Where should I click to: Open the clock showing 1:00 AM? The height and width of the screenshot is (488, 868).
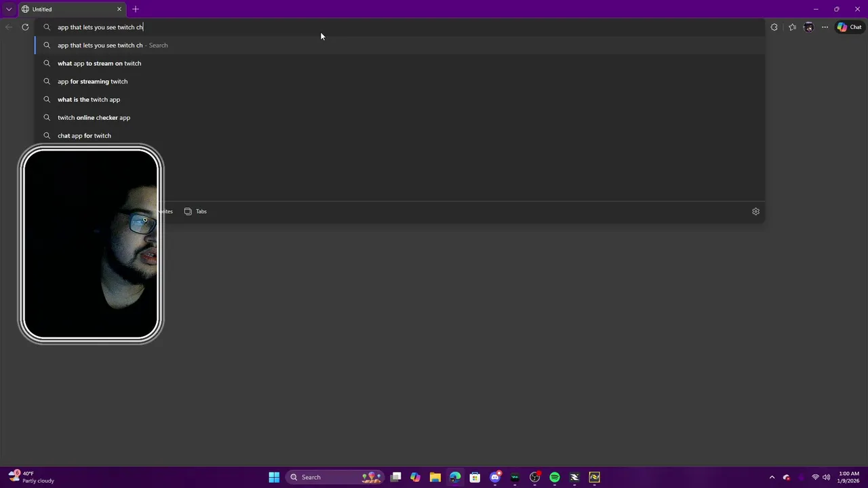coord(849,477)
